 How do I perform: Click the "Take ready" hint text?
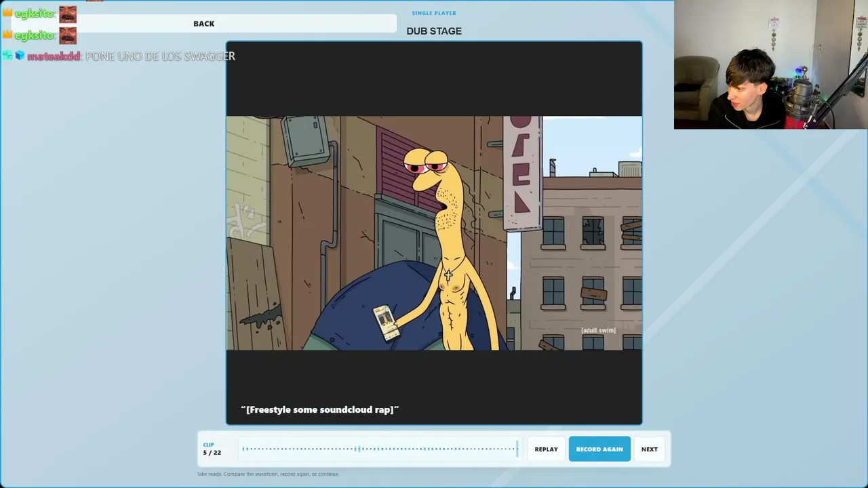268,474
